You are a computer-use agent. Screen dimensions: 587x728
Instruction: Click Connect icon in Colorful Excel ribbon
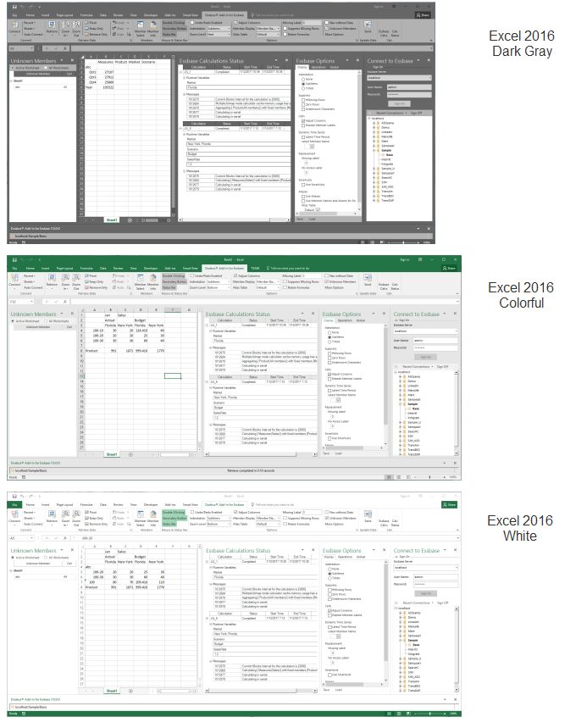pyautogui.click(x=15, y=278)
